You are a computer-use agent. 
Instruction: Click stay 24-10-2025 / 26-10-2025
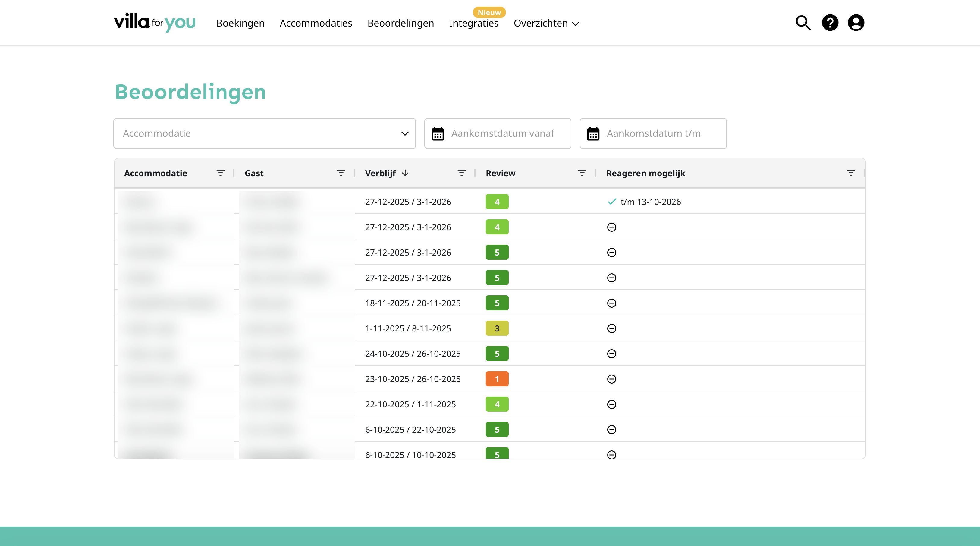click(413, 354)
